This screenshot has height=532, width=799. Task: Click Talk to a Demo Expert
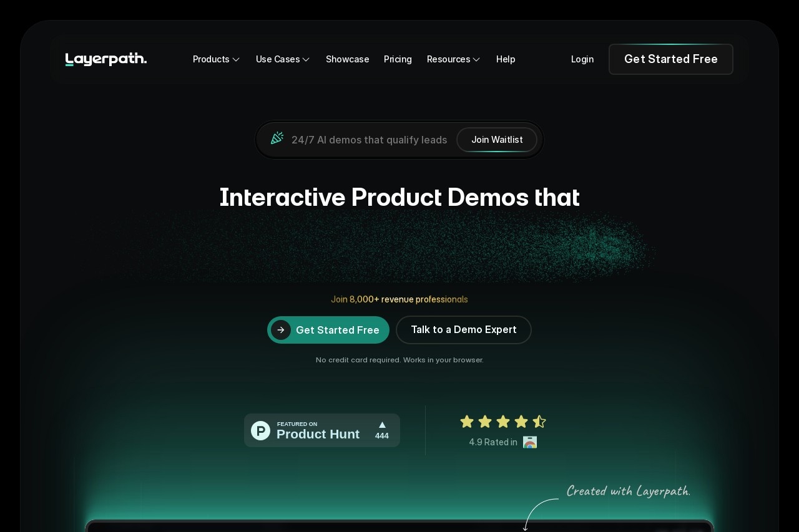click(464, 330)
